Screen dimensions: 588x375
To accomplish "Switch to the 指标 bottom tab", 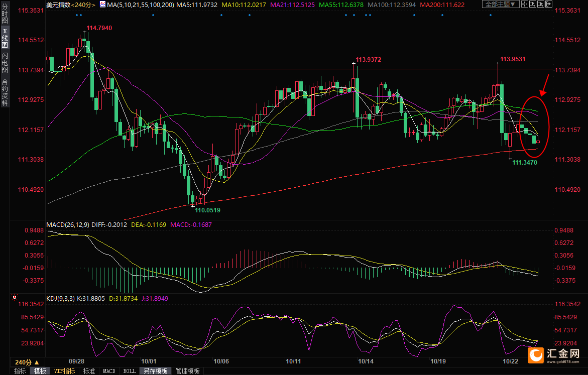I will tap(20, 371).
